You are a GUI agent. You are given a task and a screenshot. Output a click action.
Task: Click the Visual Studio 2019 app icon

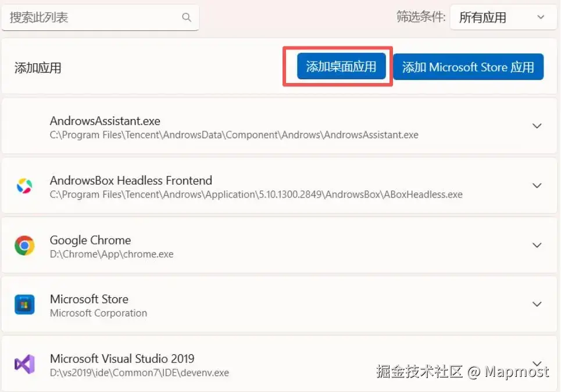[x=24, y=364]
